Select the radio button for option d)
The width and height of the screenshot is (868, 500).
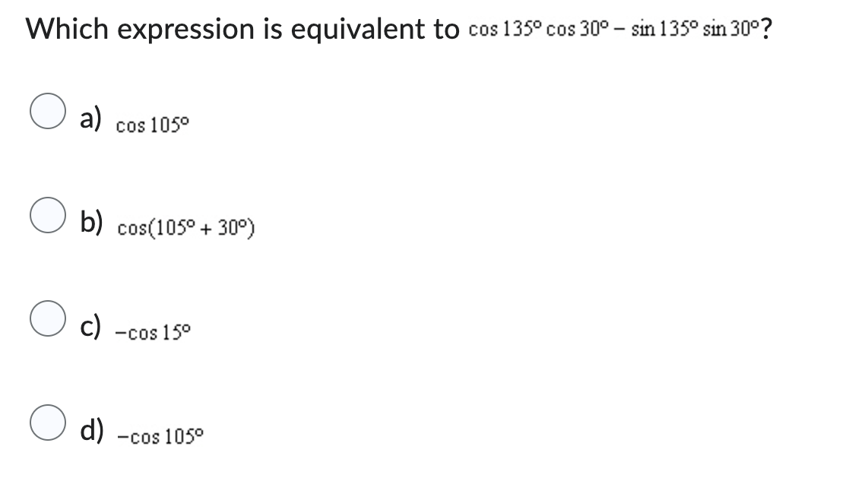coord(47,422)
